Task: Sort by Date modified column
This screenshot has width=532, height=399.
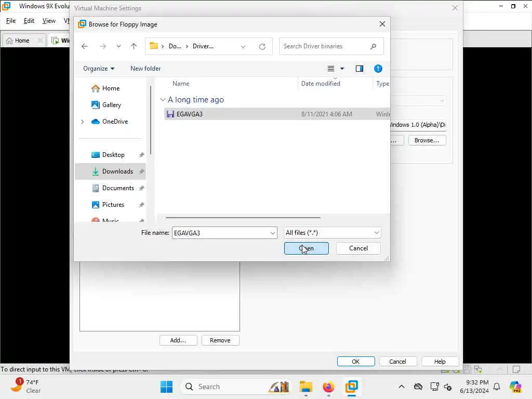Action: click(x=321, y=84)
